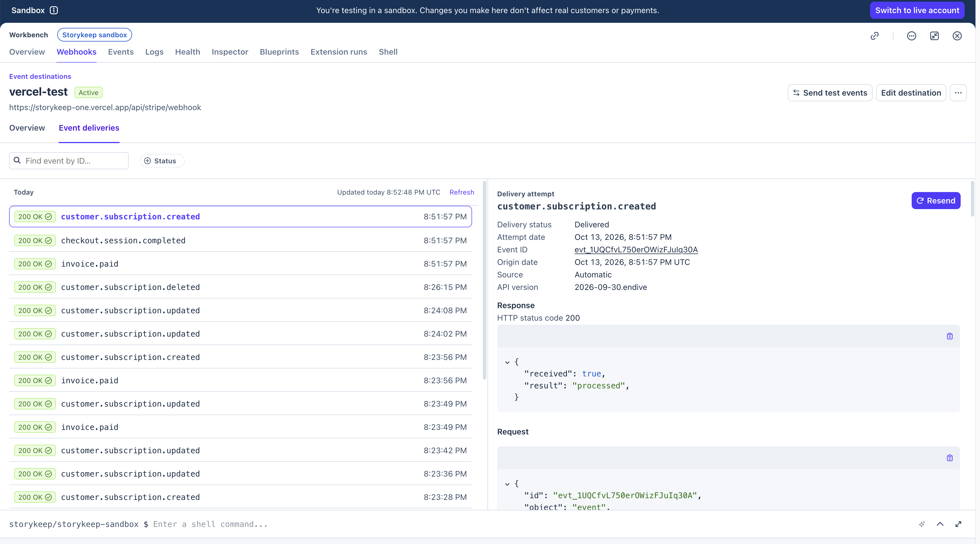Click the shell AI sparkle icon
This screenshot has width=980, height=544.
point(922,524)
